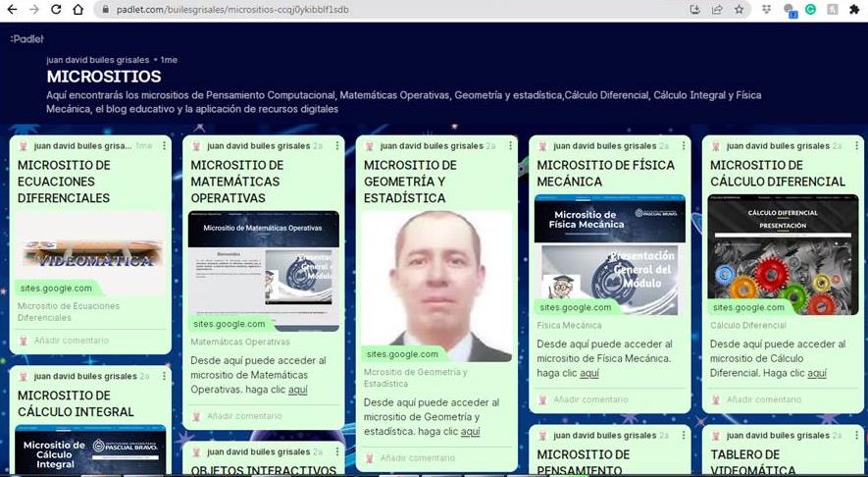Click sites.google.com badge on Cálculo Diferencial card
Screen dimensions: 868x477
click(750, 307)
